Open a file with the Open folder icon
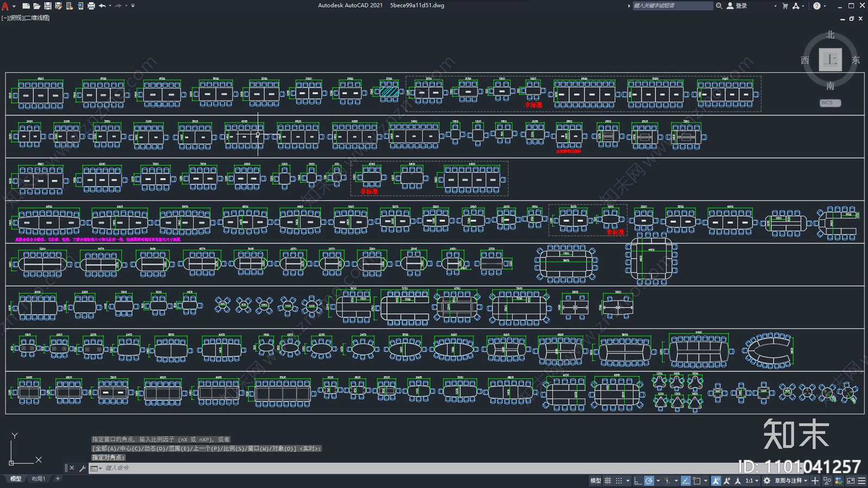This screenshot has height=488, width=868. (36, 6)
